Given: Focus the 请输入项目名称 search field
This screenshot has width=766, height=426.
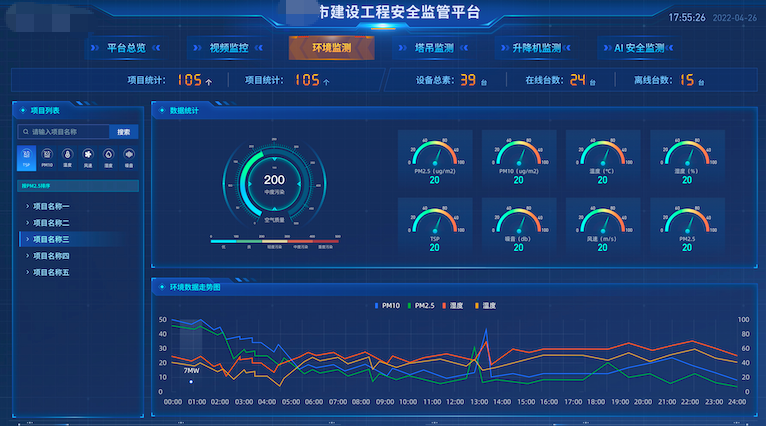Looking at the screenshot, I should pos(64,132).
